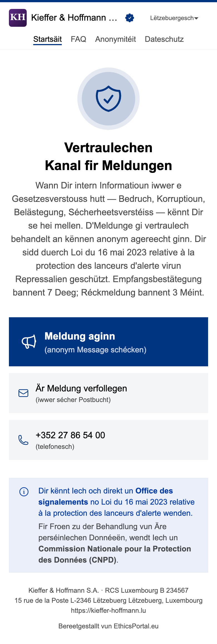Viewport: 217px width, 644px height.
Task: Open the kieffer-hoffmann.lu website link
Action: pyautogui.click(x=108, y=611)
